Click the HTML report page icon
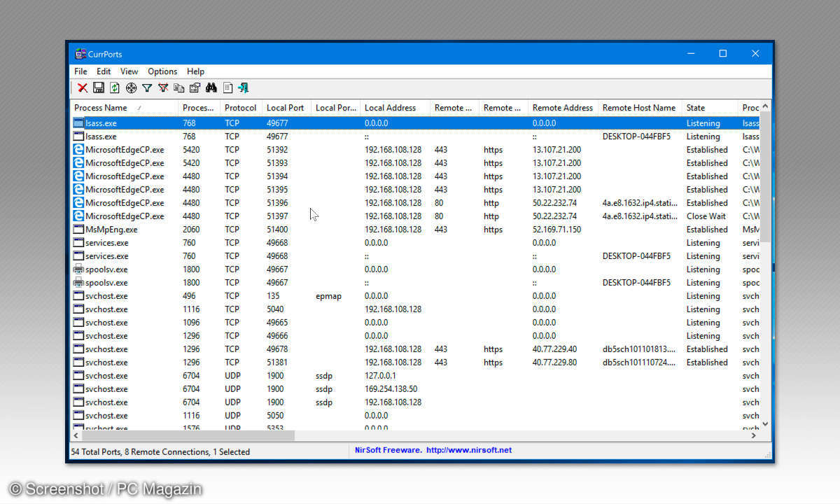The width and height of the screenshot is (840, 504). 227,87
